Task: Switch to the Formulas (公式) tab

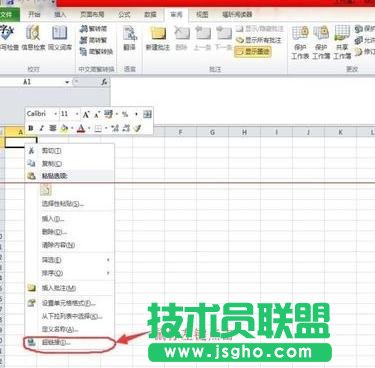Action: (x=124, y=14)
